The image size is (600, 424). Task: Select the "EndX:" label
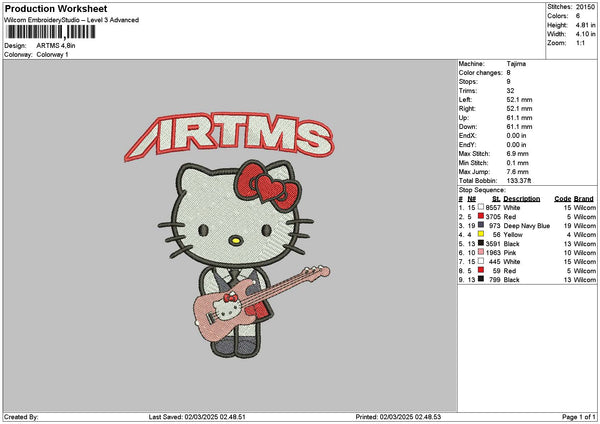tap(467, 135)
